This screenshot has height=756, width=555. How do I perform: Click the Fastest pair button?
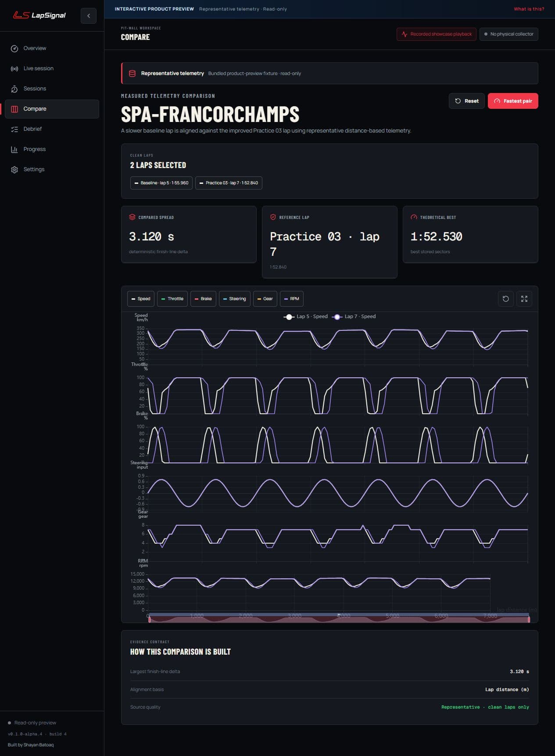pos(513,101)
